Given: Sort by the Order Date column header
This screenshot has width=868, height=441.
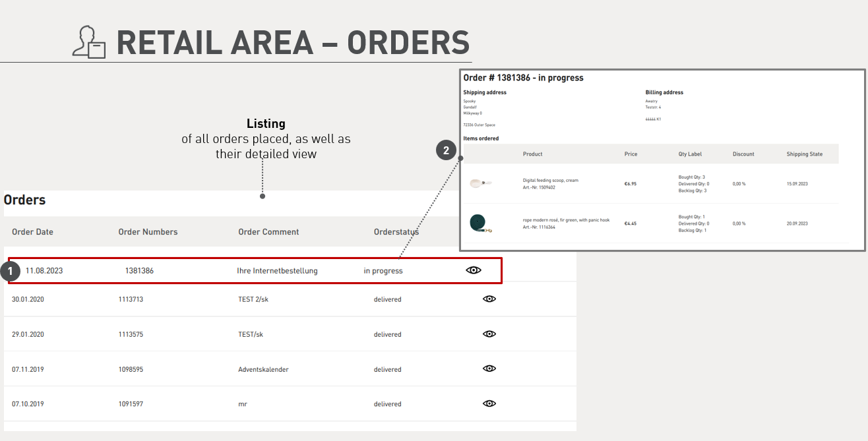Looking at the screenshot, I should (32, 232).
